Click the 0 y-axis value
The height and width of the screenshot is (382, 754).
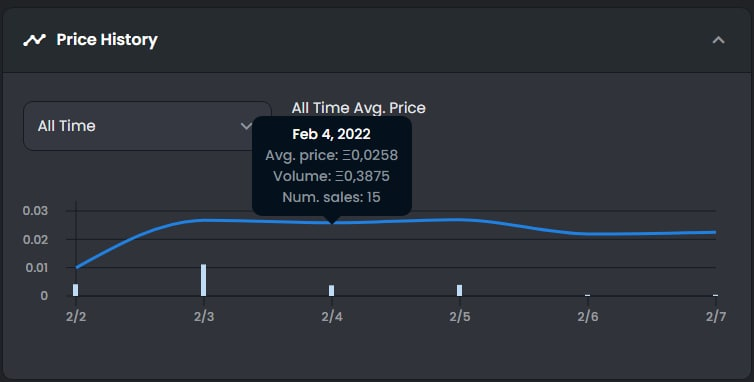(44, 296)
